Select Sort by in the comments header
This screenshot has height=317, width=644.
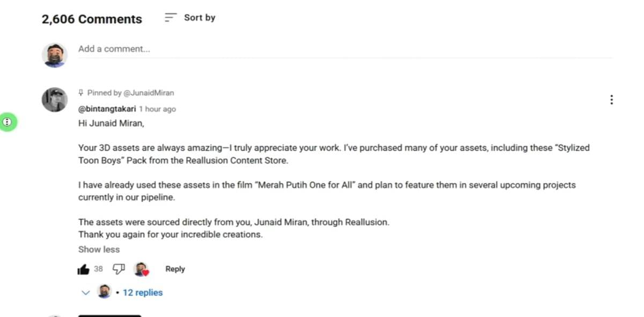click(200, 17)
